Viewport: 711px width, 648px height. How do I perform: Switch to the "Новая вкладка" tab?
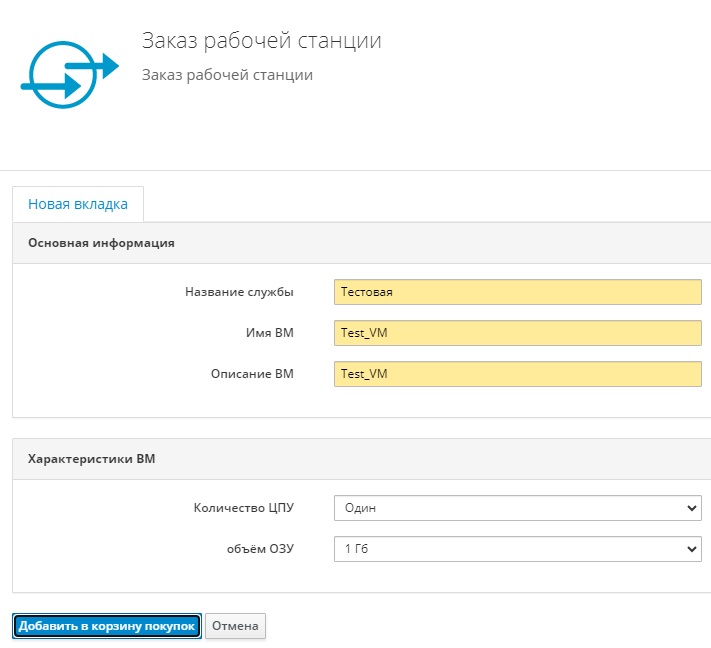tap(78, 204)
